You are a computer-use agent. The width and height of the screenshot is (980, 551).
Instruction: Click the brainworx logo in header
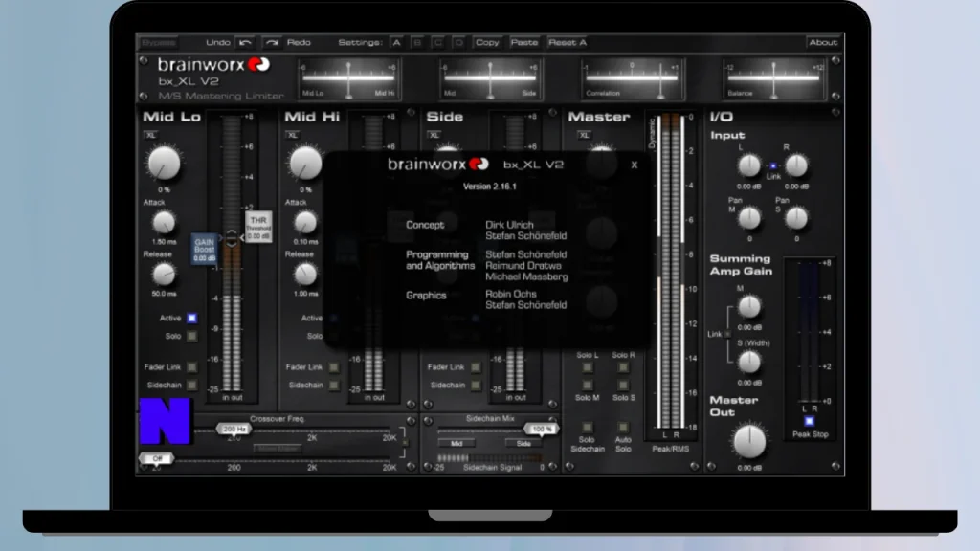[213, 64]
